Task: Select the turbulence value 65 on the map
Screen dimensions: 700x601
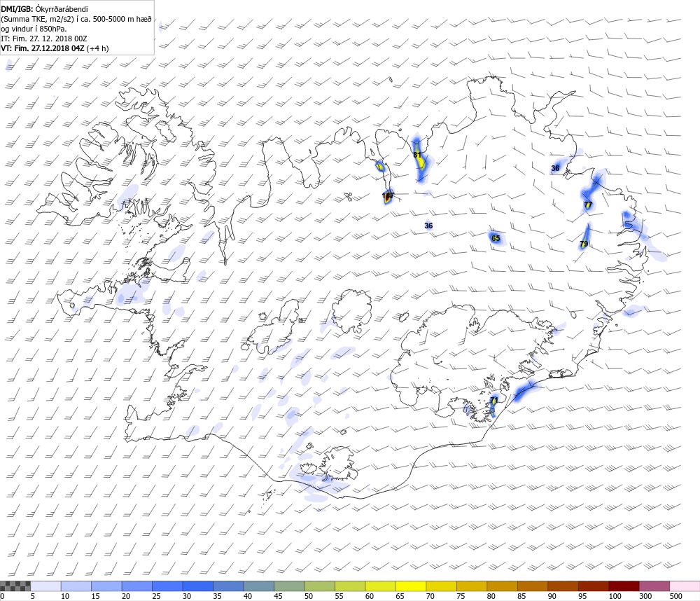Action: (496, 238)
